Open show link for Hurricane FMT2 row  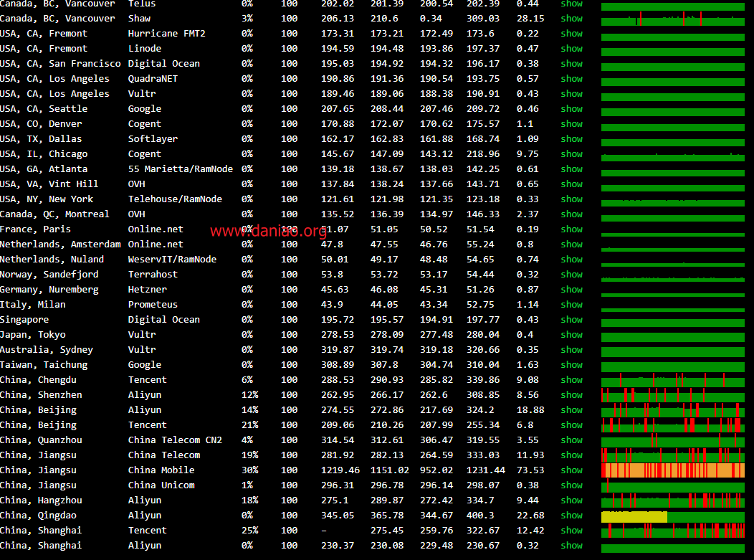click(571, 33)
